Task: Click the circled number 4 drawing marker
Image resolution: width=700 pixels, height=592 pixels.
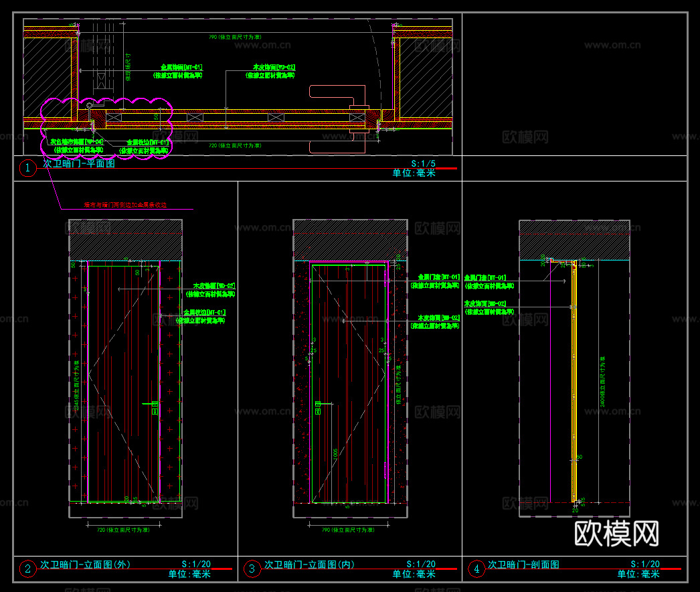Action: coord(476,569)
